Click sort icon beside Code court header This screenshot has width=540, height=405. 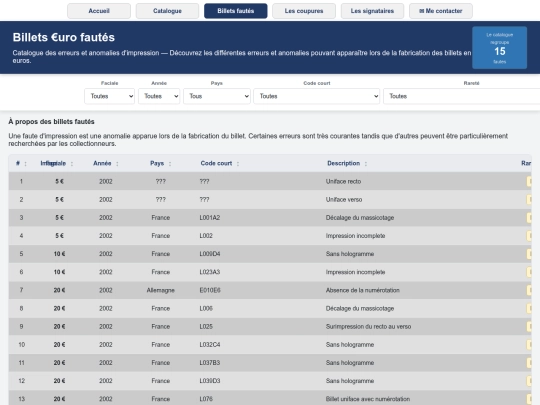tap(238, 164)
